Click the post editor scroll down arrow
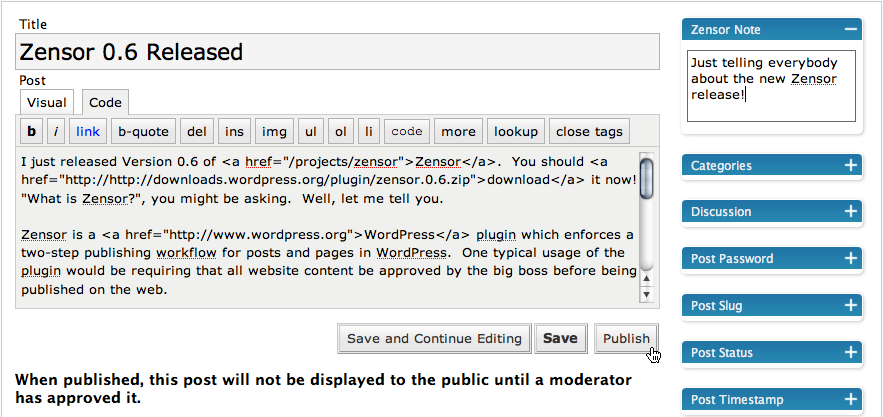The width and height of the screenshot is (883, 417). click(x=647, y=294)
